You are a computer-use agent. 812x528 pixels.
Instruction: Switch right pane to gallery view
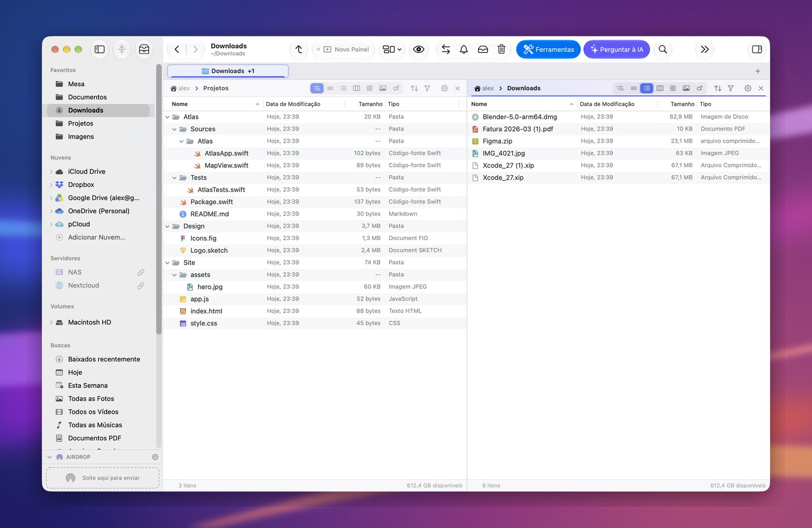[x=686, y=88]
